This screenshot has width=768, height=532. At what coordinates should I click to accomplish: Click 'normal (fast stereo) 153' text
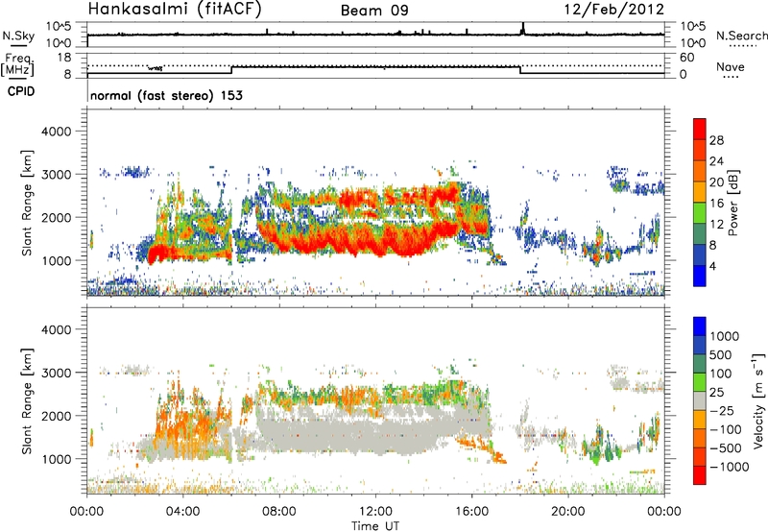(166, 95)
